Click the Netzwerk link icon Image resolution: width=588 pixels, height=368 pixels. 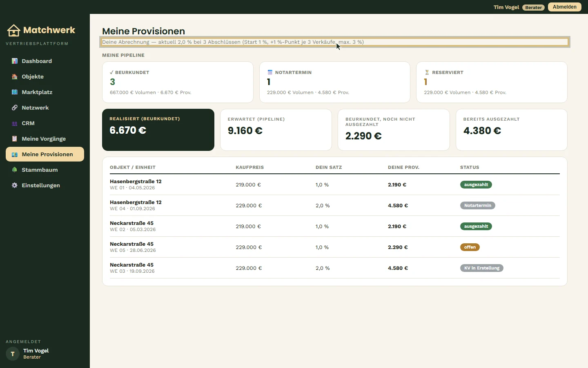(x=15, y=108)
